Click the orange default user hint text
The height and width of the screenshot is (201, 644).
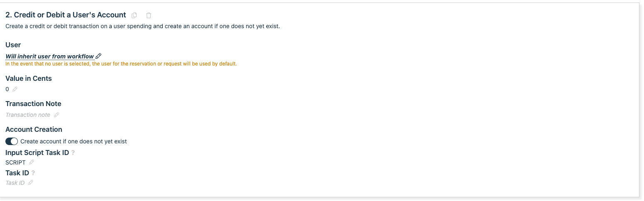[121, 64]
